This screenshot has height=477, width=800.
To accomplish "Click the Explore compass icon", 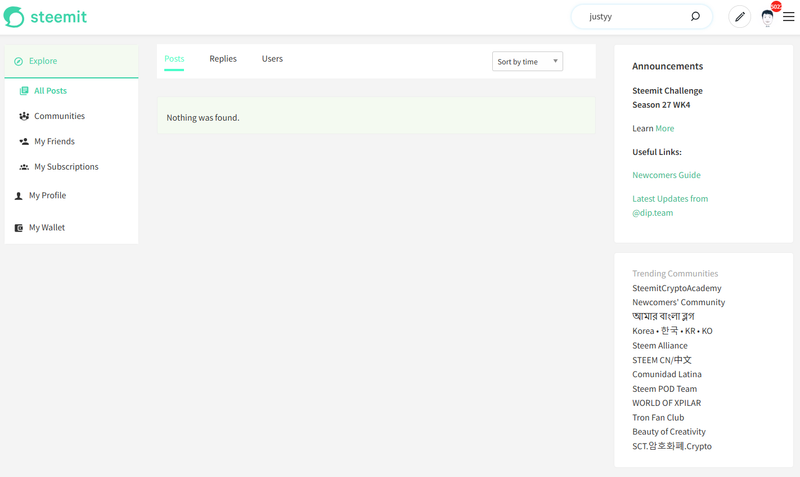I will point(18,62).
